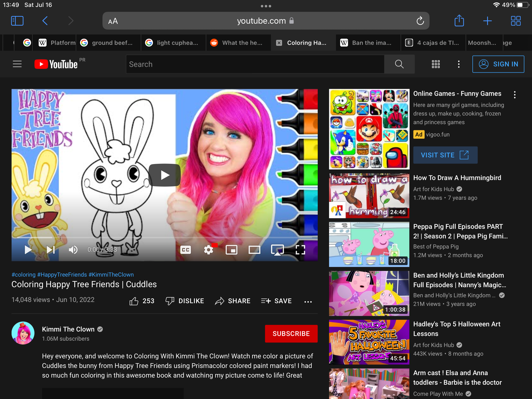This screenshot has width=532, height=399.
Task: Open the Online Games ad thumbnail
Action: point(369,129)
